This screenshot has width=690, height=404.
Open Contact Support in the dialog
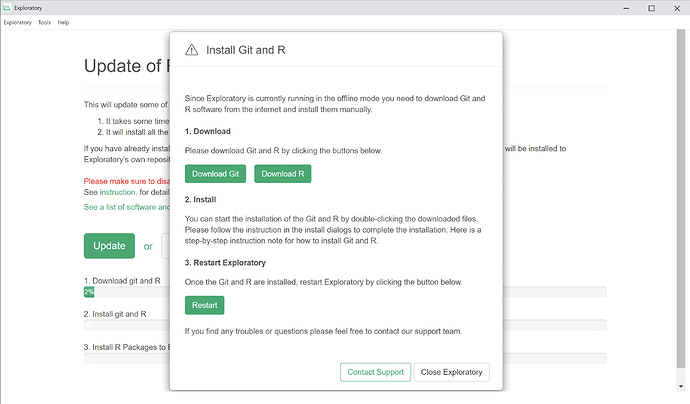click(x=375, y=372)
